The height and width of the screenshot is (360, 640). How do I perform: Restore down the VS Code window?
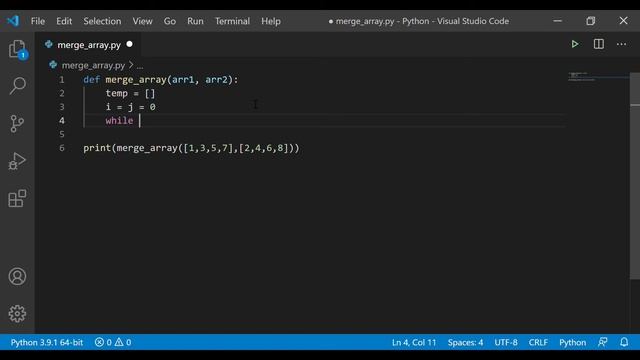point(591,21)
